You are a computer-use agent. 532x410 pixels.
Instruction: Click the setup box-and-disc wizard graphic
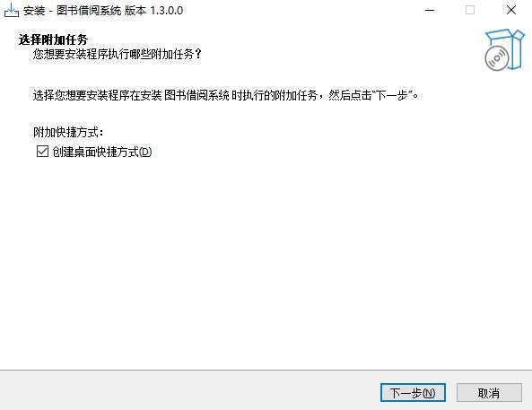(x=504, y=50)
